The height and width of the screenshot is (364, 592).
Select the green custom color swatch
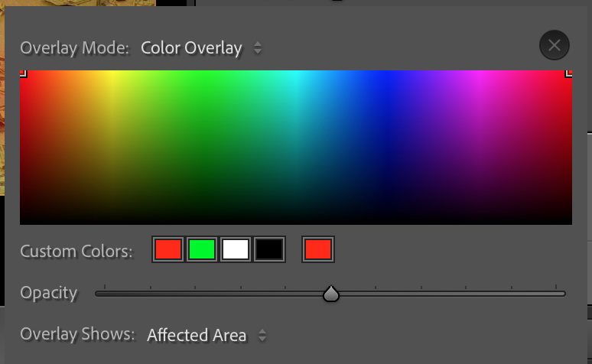click(x=202, y=249)
